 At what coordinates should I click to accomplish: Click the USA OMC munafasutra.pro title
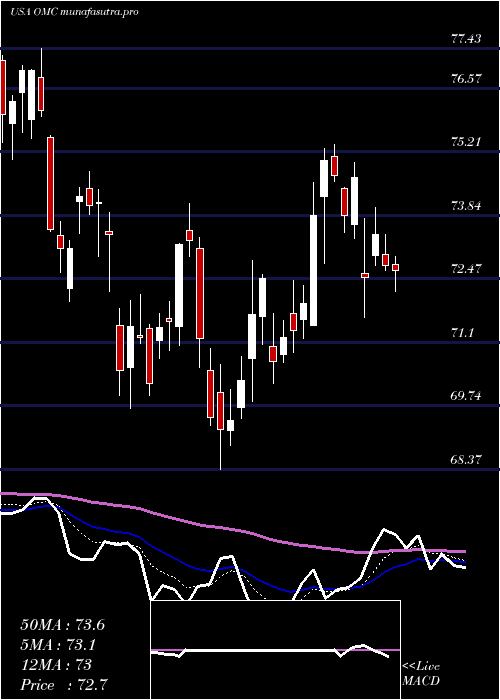click(74, 12)
